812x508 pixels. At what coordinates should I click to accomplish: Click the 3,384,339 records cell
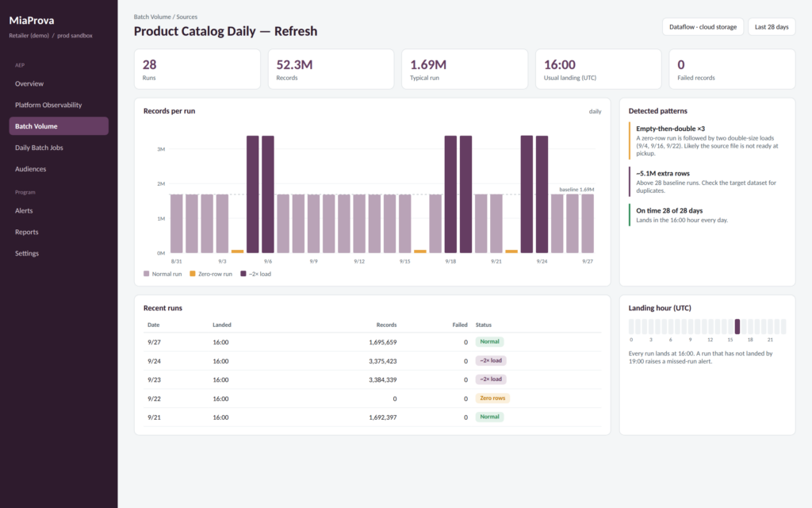click(383, 380)
